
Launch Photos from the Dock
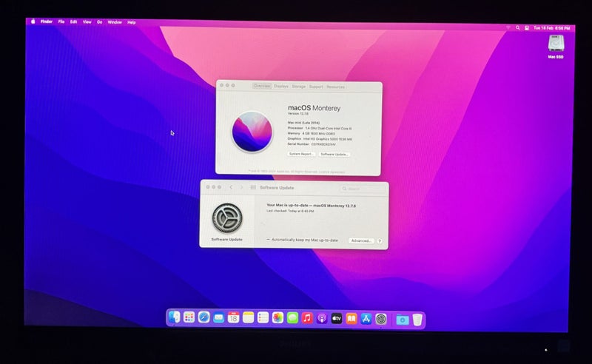(277, 318)
